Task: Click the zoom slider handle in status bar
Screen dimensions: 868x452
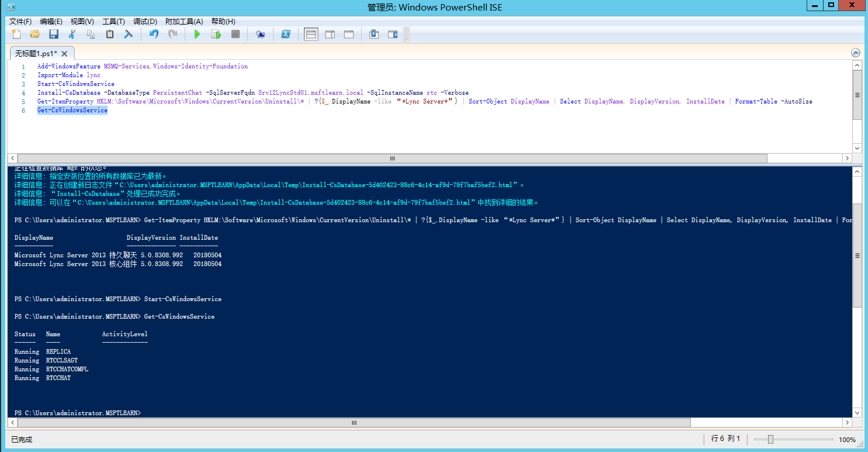Action: [770, 439]
